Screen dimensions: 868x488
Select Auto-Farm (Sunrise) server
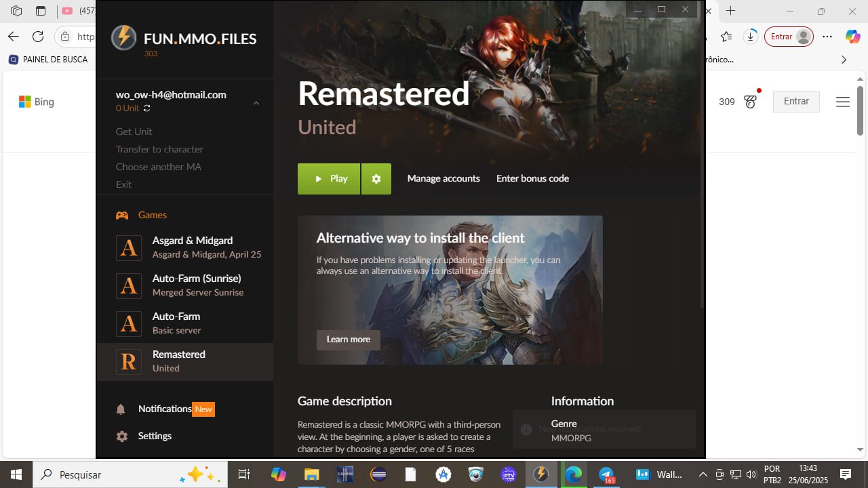[x=197, y=285]
